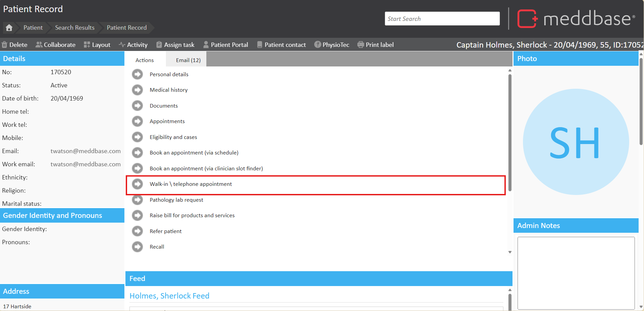Open the Activity log
Image resolution: width=644 pixels, height=311 pixels.
pyautogui.click(x=133, y=45)
